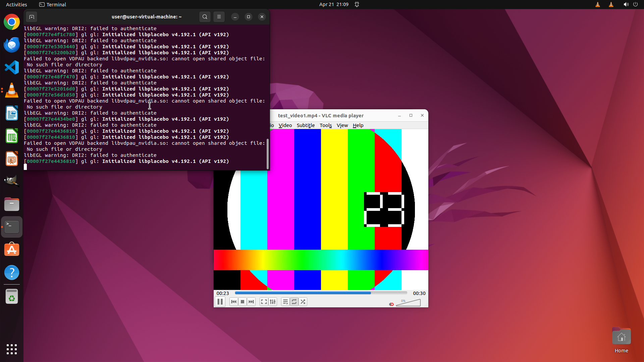This screenshot has height=362, width=644.
Task: Expand the Tools menu in VLC
Action: (325, 125)
